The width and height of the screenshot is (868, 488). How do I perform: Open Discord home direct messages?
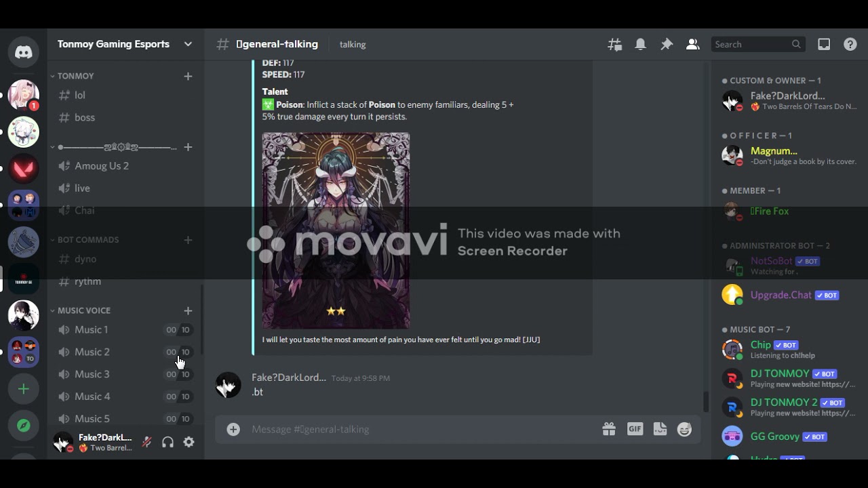tap(24, 52)
